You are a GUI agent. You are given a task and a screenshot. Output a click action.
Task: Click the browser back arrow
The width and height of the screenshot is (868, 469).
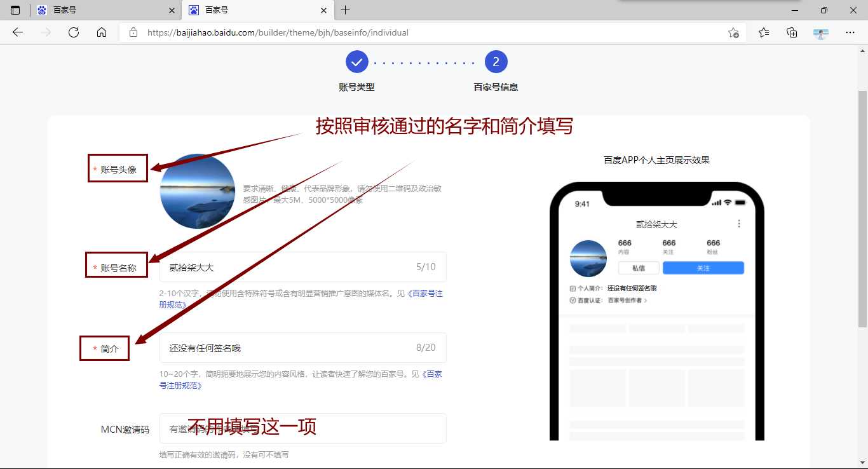18,32
